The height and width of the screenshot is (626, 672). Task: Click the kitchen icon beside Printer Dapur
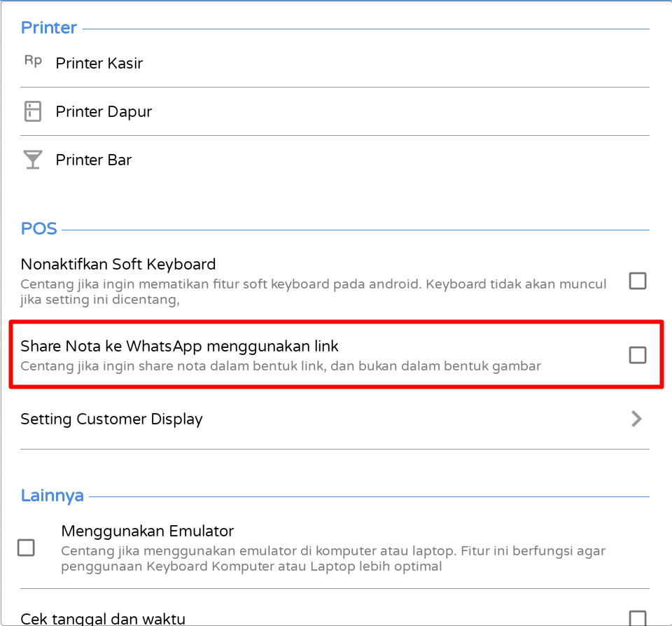tap(33, 111)
